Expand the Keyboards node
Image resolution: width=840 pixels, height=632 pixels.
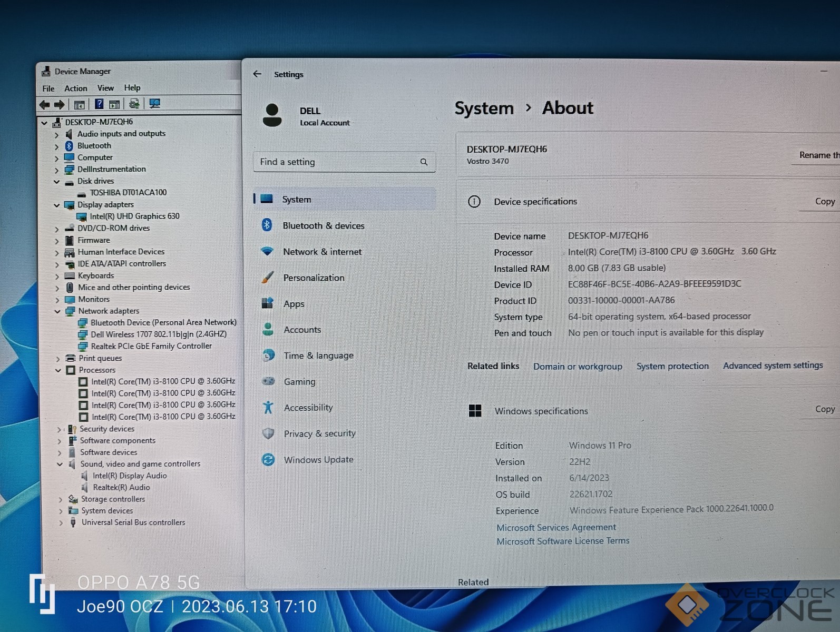[x=57, y=276]
